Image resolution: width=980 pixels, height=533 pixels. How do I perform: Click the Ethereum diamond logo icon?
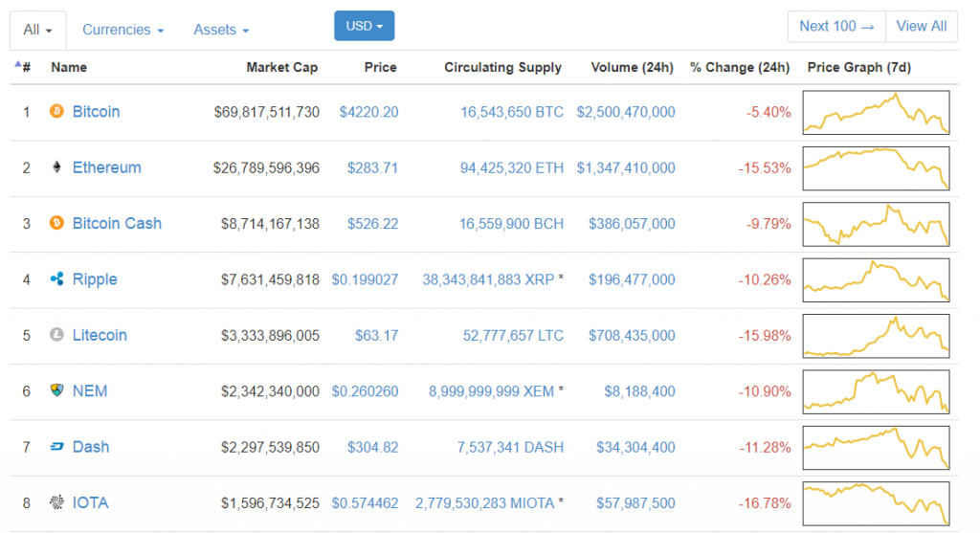tap(56, 167)
